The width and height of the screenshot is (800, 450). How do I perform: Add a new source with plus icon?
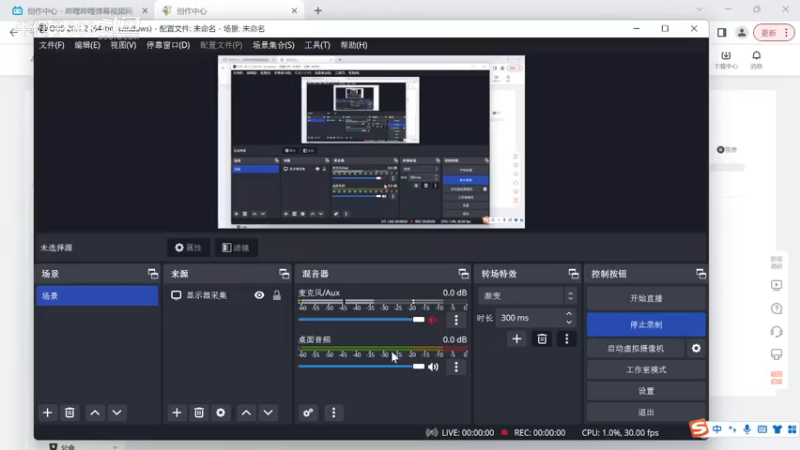pos(177,412)
